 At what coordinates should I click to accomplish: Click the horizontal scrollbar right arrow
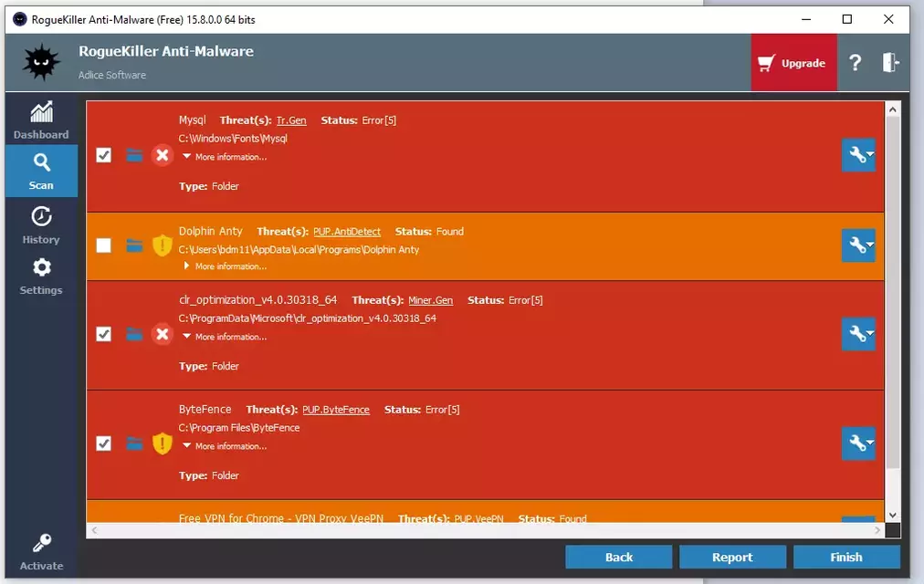point(877,530)
